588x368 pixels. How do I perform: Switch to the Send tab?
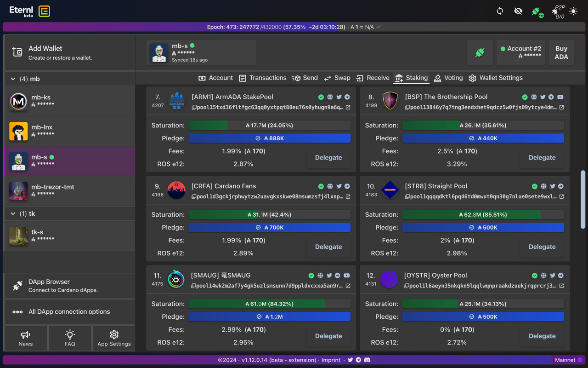tap(305, 78)
